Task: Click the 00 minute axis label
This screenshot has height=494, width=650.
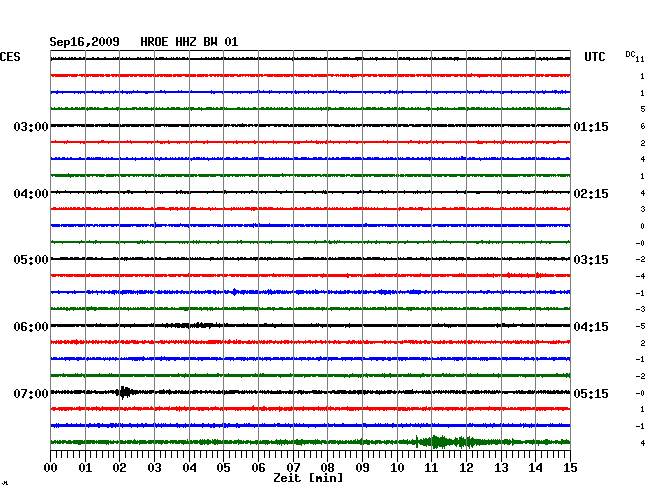Action: tap(51, 468)
